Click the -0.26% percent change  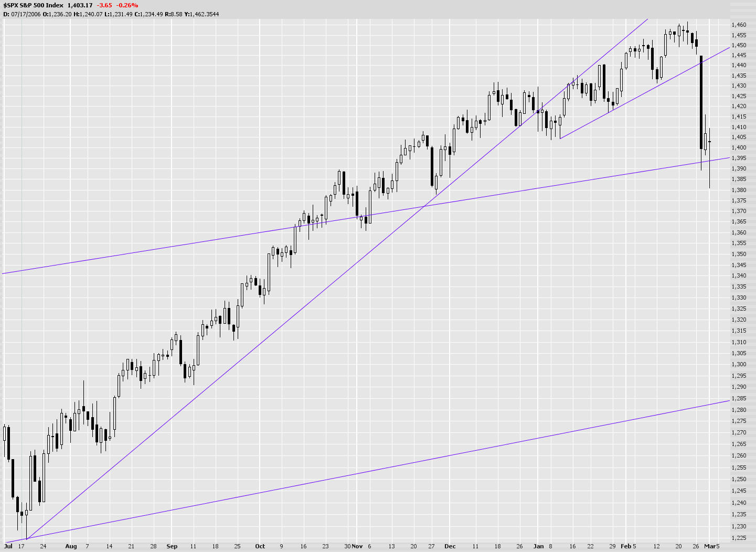click(x=127, y=5)
